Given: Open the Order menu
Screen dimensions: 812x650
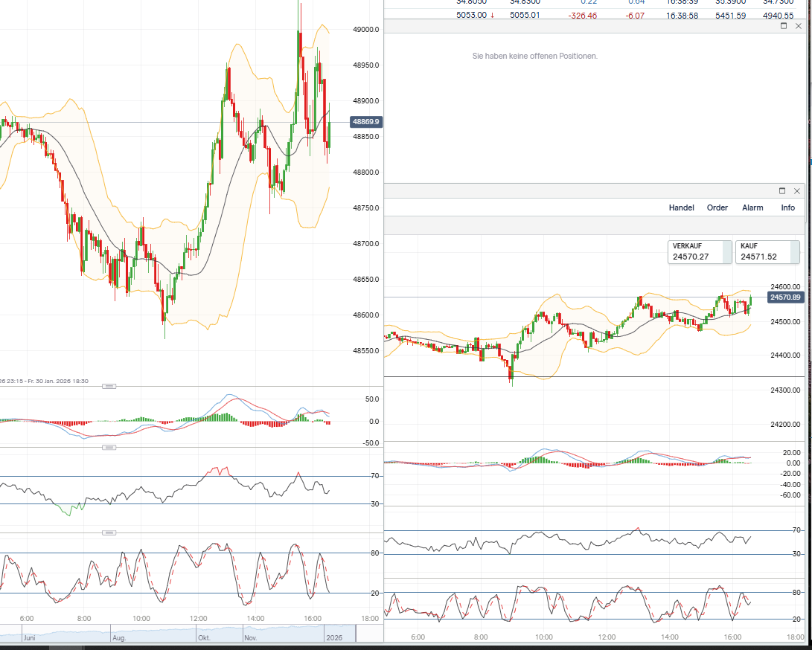Looking at the screenshot, I should 717,207.
